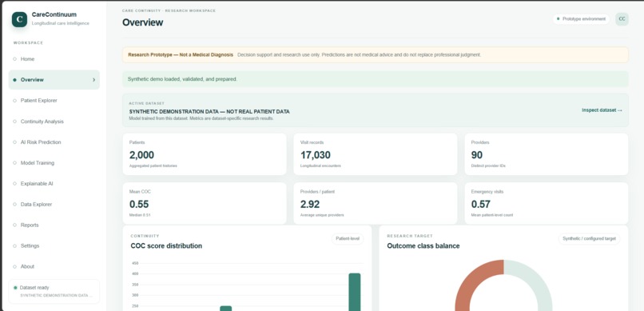Select the Visit records 17,030 card
644x311 pixels.
tap(376, 154)
